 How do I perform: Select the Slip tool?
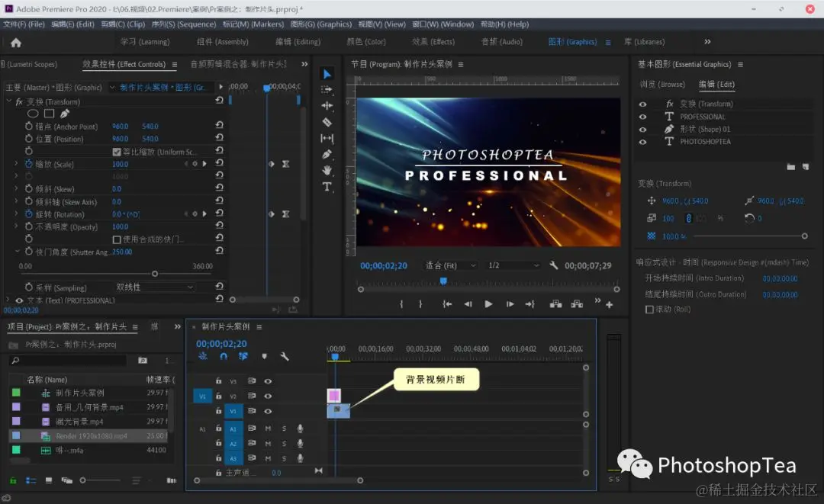[327, 138]
